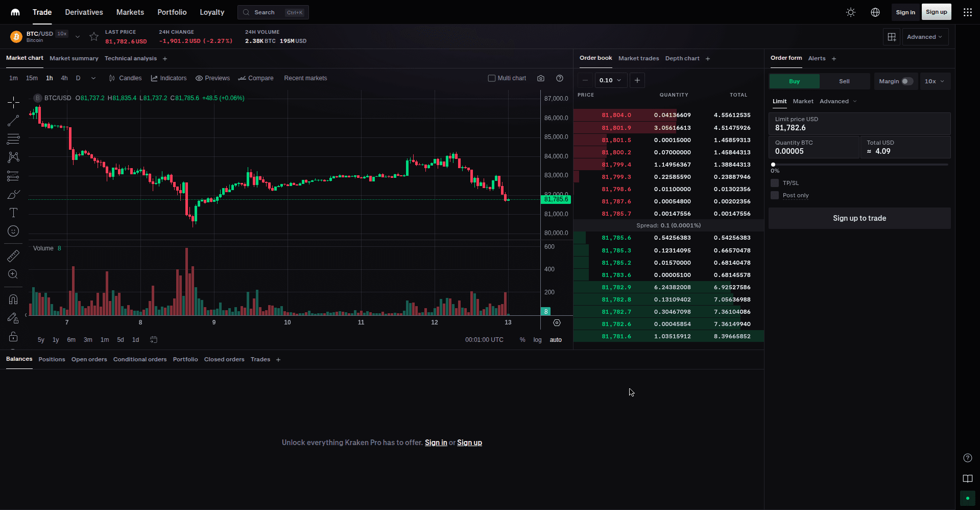Click the Limit price USD field
The height and width of the screenshot is (510, 980).
pos(859,124)
